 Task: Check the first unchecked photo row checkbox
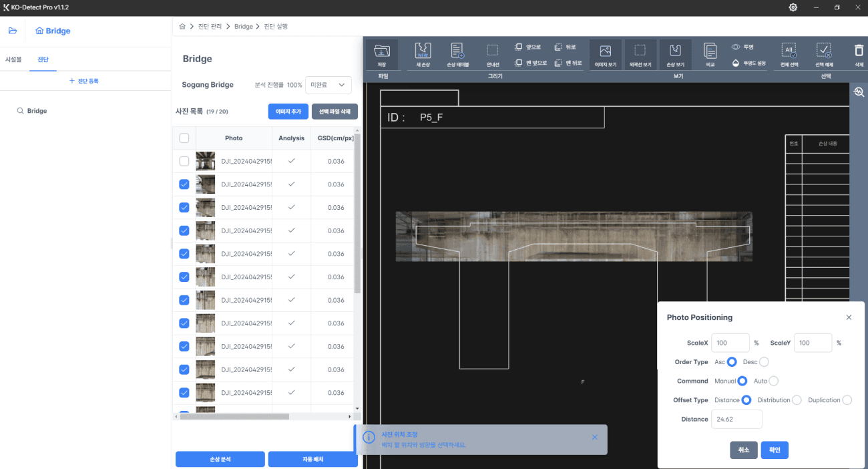tap(184, 161)
